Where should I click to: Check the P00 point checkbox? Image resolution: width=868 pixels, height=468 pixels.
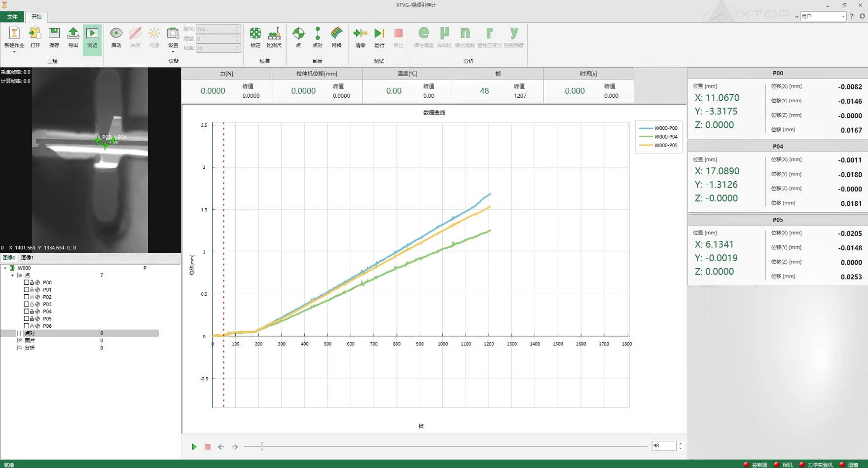tap(27, 283)
